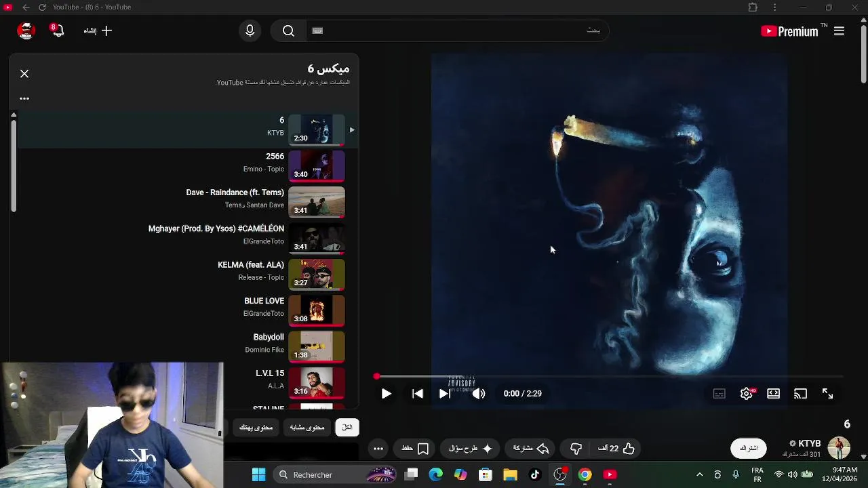Select the 'محتوى مشابه' filter chip

pos(307,427)
